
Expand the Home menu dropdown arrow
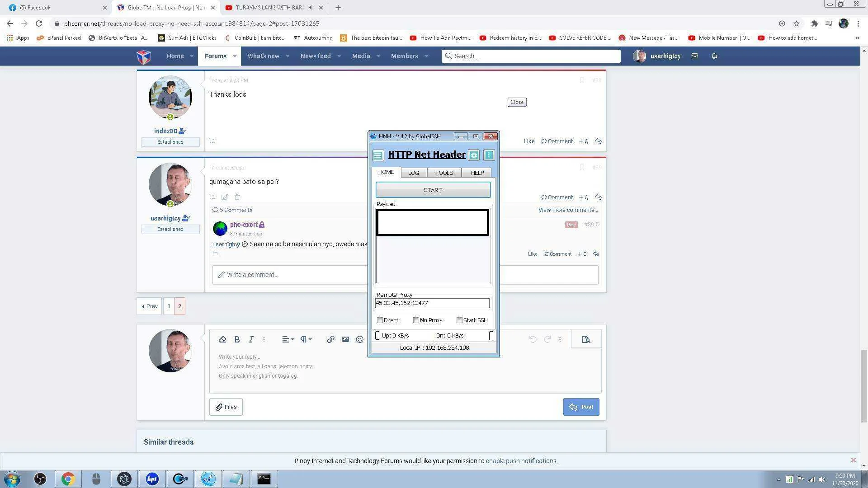192,56
